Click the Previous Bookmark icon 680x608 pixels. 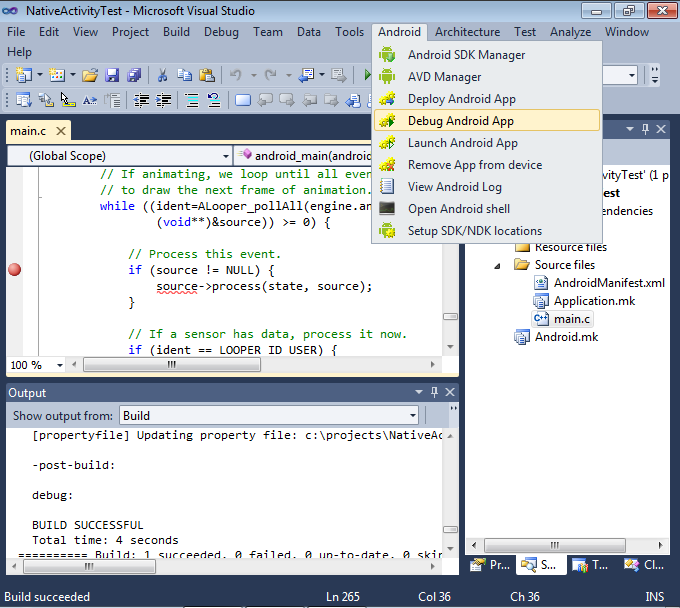(265, 100)
